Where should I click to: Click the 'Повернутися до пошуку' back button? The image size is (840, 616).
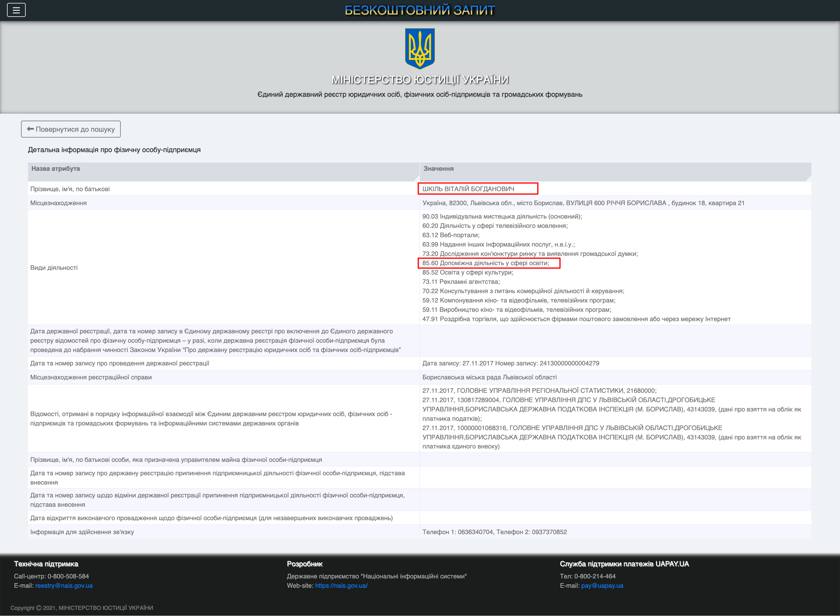coord(71,129)
